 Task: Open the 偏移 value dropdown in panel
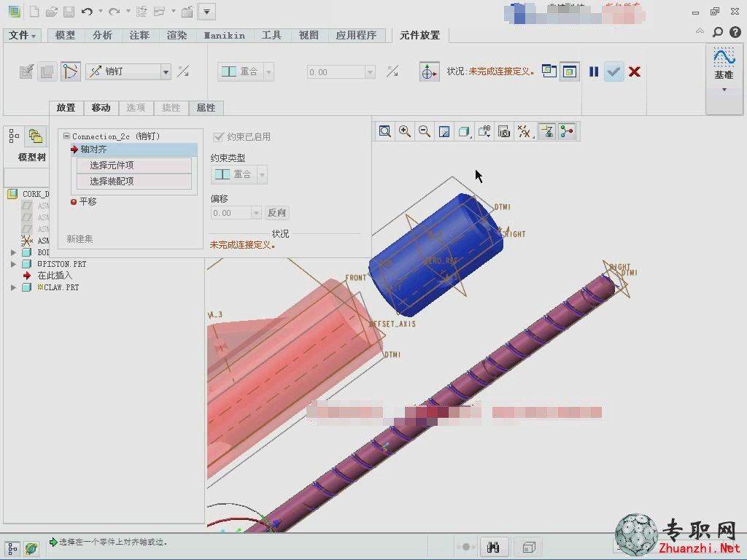[x=256, y=213]
